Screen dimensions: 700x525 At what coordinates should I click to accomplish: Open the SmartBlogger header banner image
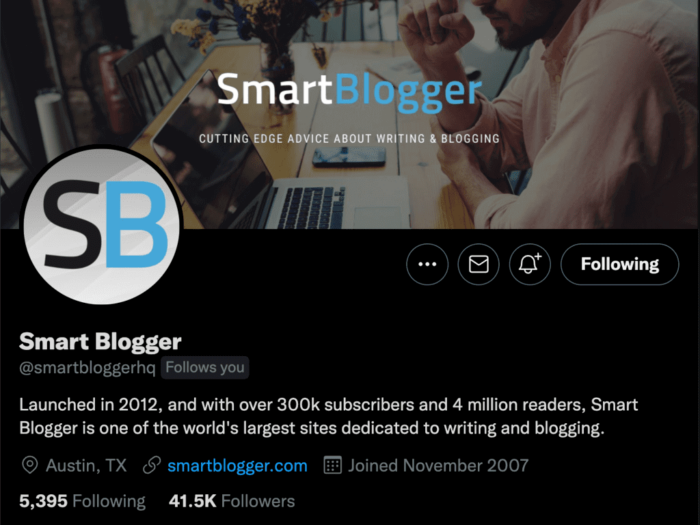[x=350, y=114]
